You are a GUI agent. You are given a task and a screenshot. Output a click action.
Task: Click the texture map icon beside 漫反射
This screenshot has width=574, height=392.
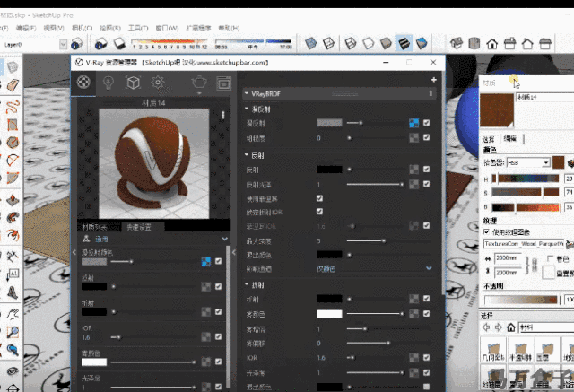point(413,123)
